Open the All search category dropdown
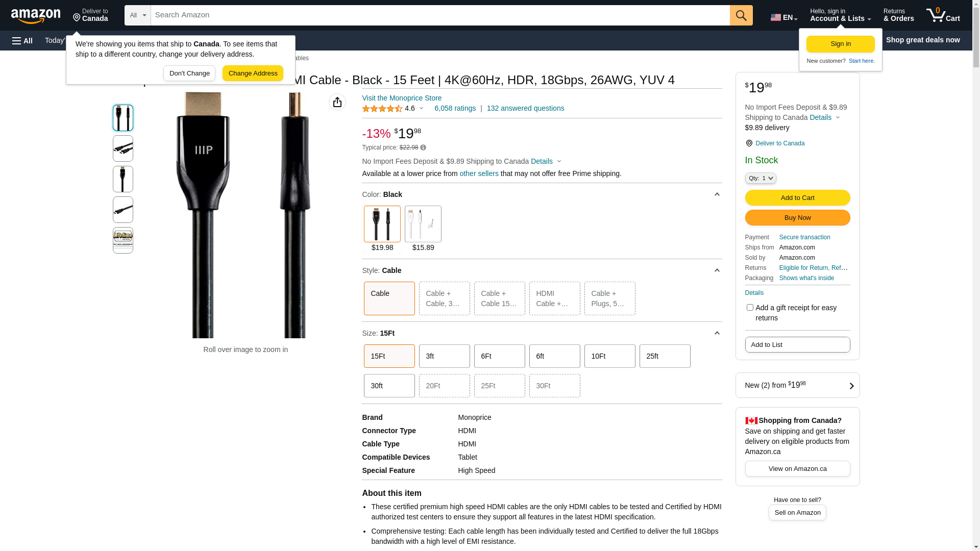980x551 pixels. (x=138, y=15)
